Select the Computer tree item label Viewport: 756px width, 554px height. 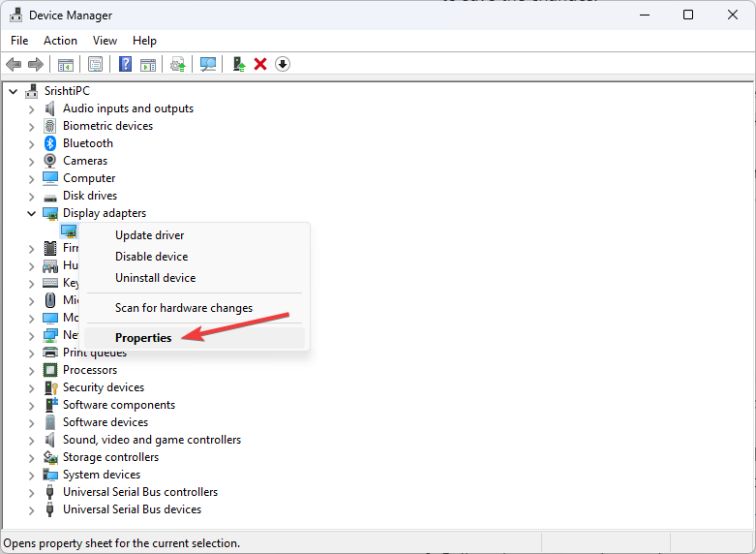[x=89, y=178]
